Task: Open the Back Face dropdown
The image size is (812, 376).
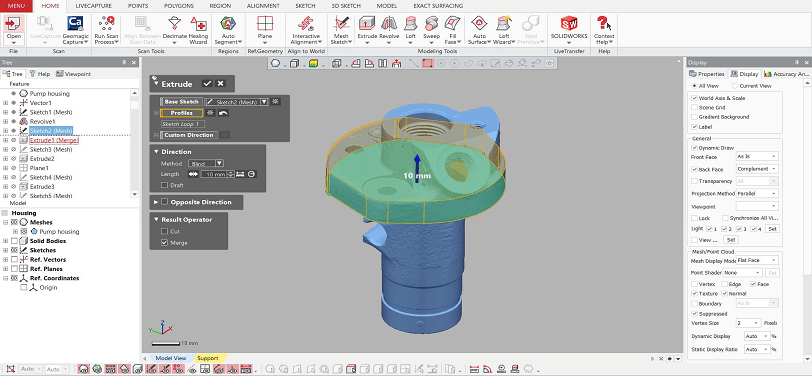Action: (757, 169)
